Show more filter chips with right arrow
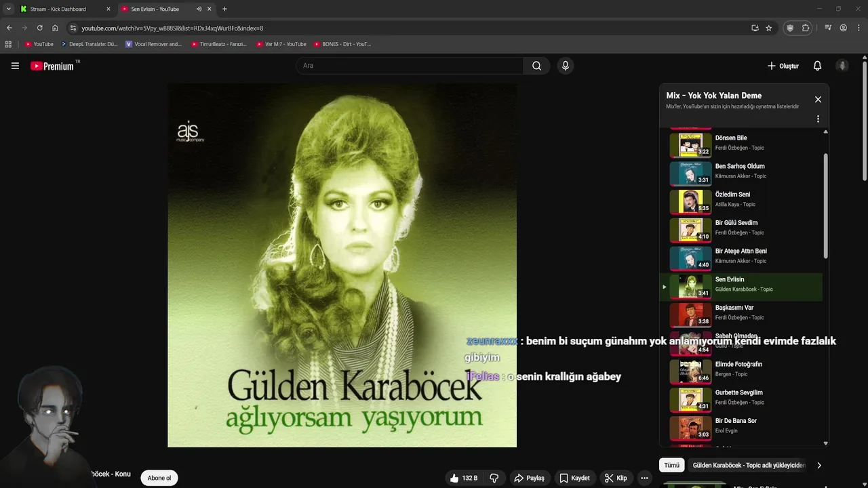Image resolution: width=868 pixels, height=488 pixels. tap(818, 466)
